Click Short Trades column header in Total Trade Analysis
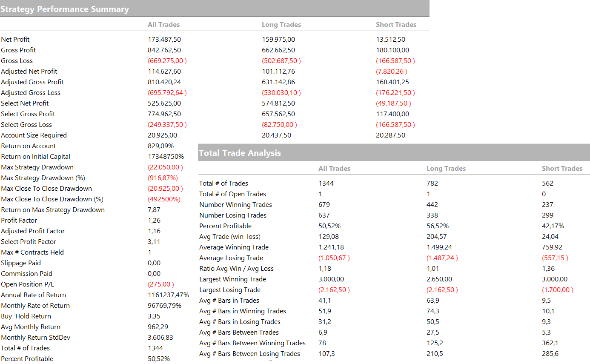 coord(561,169)
